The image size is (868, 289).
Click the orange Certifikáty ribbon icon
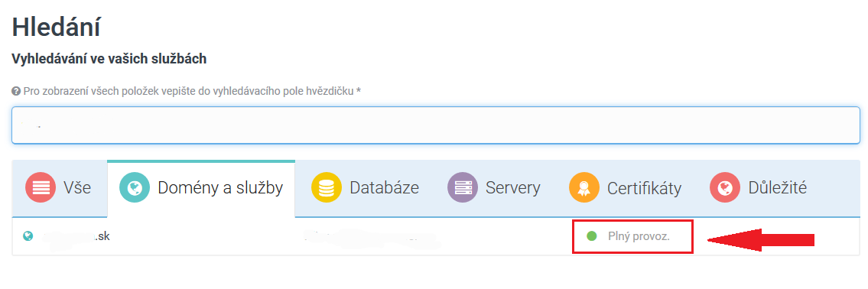coord(584,187)
